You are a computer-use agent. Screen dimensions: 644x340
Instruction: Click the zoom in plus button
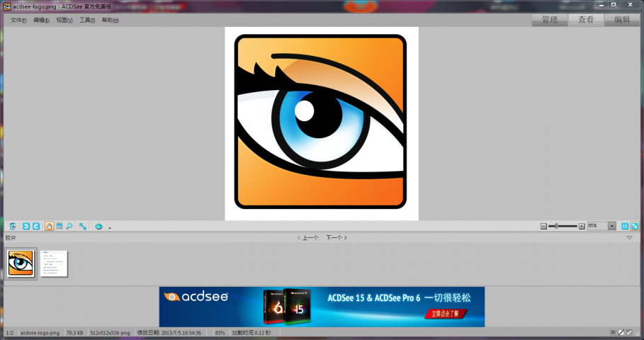click(x=582, y=226)
